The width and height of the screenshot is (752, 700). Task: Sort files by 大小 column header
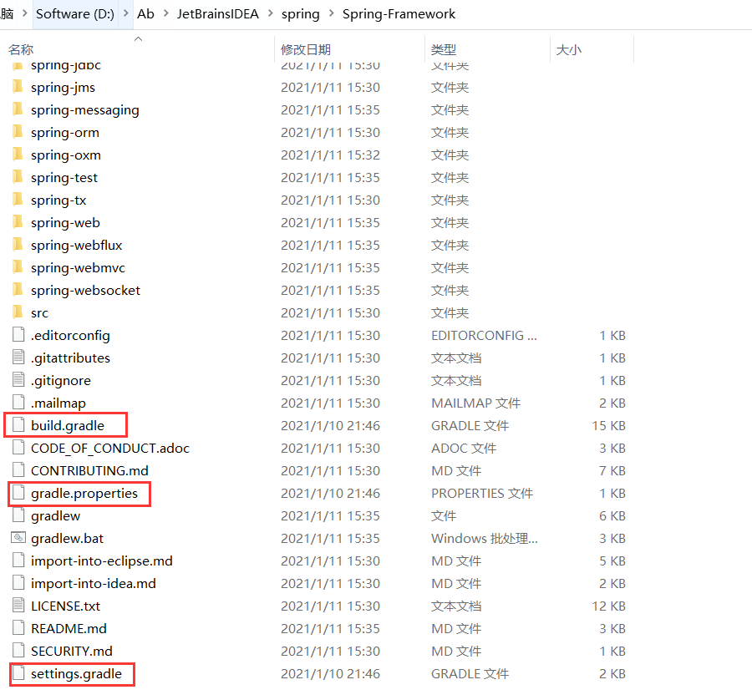coord(569,49)
